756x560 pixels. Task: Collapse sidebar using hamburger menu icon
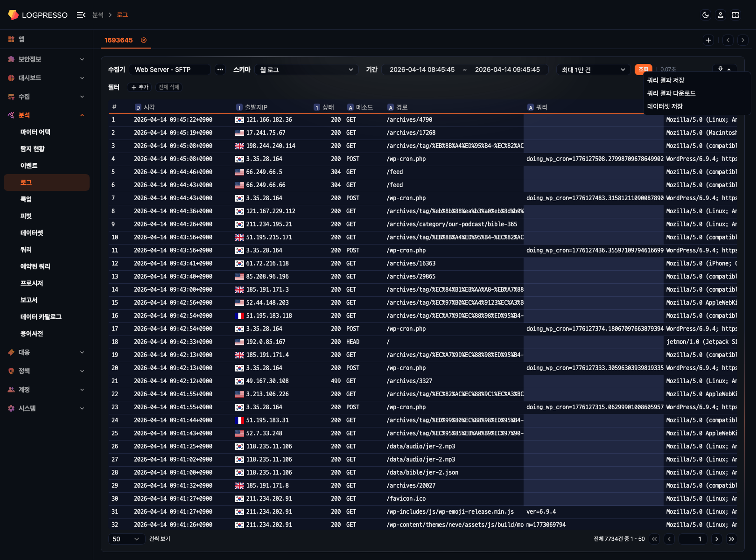[81, 15]
